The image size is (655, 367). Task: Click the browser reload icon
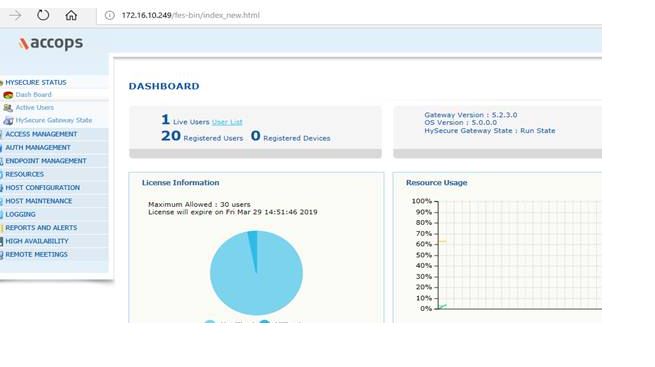pos(43,15)
